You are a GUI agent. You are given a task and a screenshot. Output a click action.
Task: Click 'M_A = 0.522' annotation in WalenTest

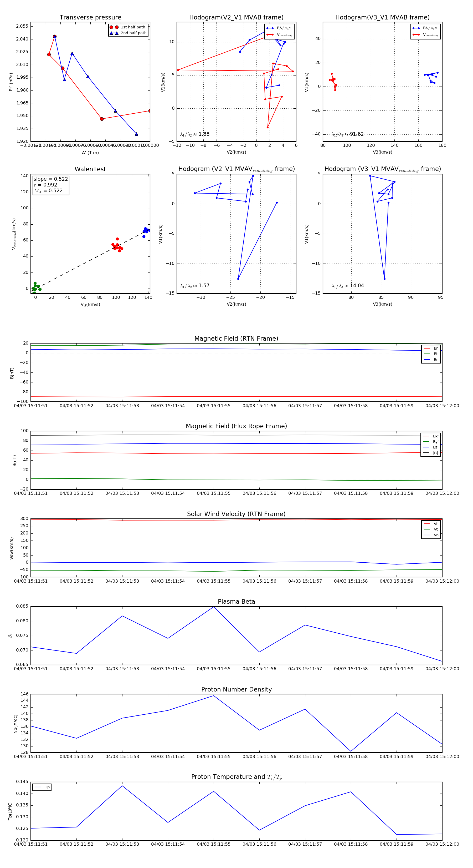[48, 191]
